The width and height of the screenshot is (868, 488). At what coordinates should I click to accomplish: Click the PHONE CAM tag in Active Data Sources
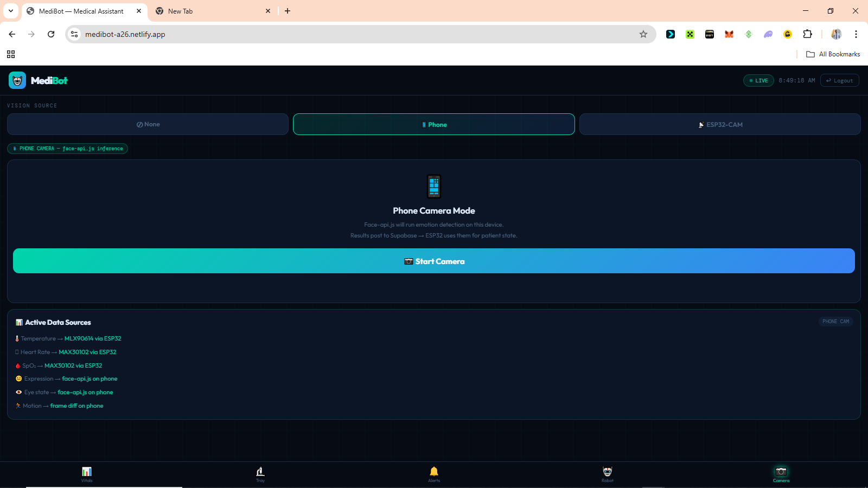(x=836, y=322)
